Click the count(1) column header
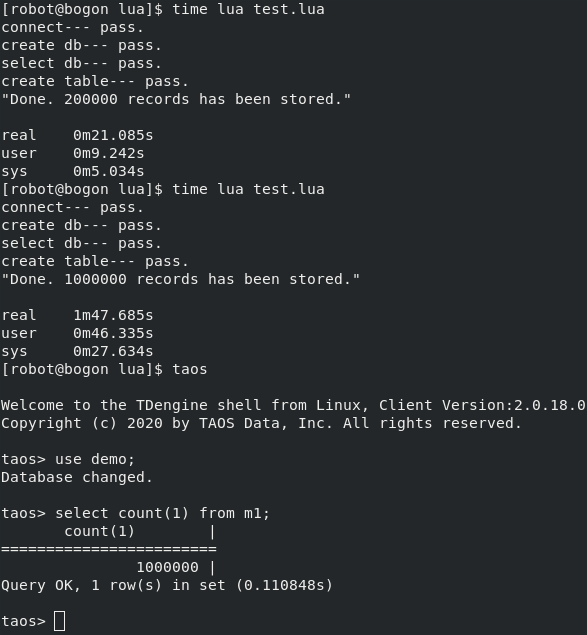This screenshot has width=587, height=635. pyautogui.click(x=99, y=531)
